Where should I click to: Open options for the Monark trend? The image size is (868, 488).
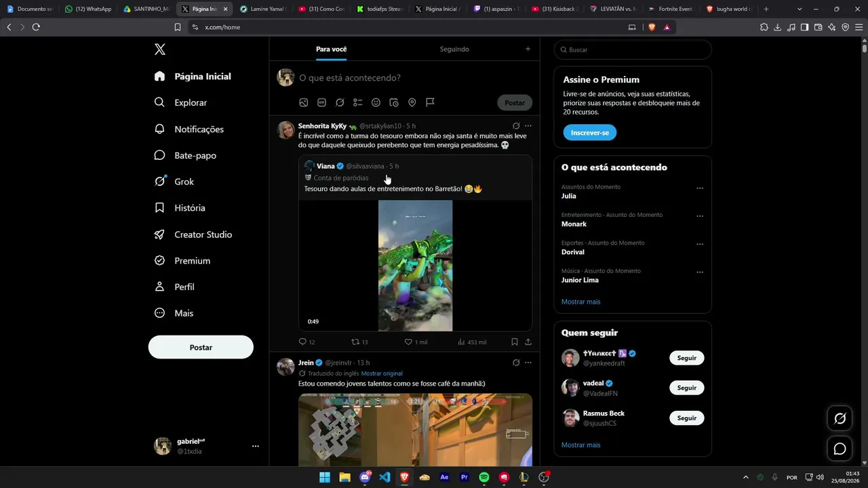pos(700,216)
